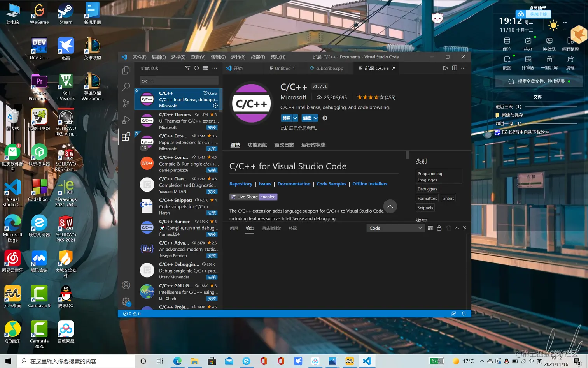Clear the output panel
Screen dimensions: 588x368
click(x=430, y=228)
